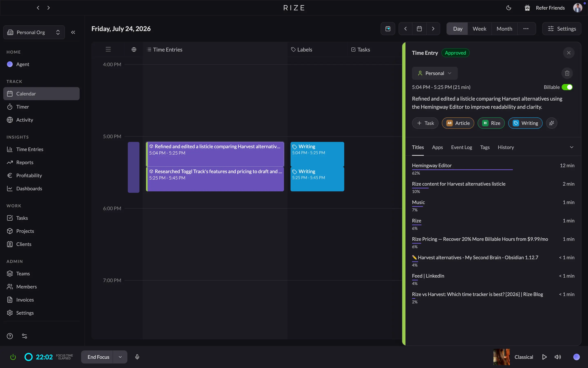Image resolution: width=588 pixels, height=368 pixels.
Task: Delete the time entry with trash icon
Action: click(567, 73)
